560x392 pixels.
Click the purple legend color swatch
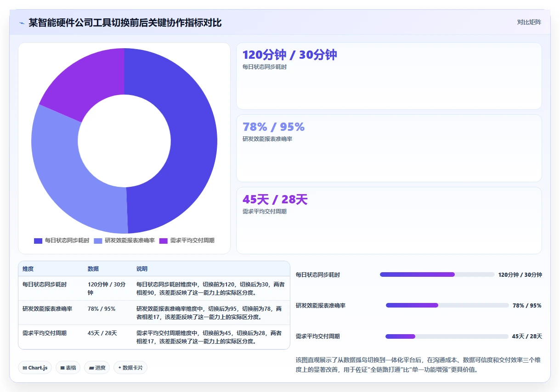(164, 241)
